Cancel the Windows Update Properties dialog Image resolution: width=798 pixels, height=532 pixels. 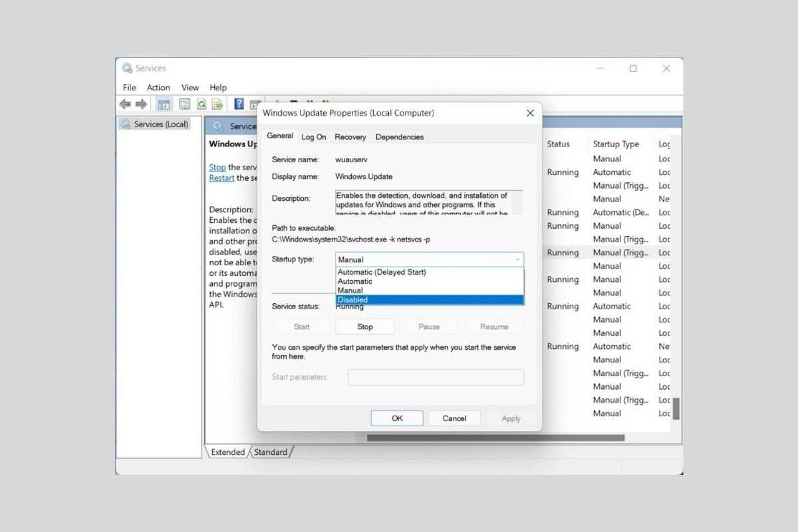pyautogui.click(x=454, y=418)
